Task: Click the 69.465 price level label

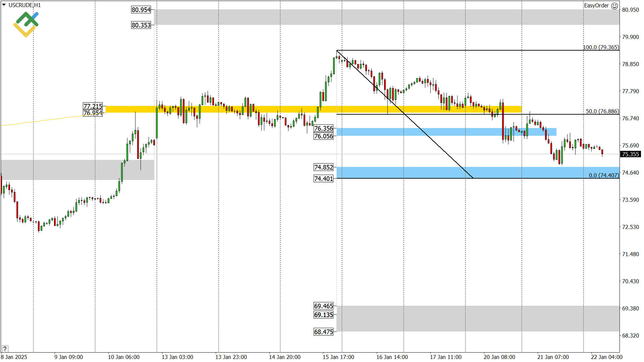Action: pyautogui.click(x=323, y=306)
